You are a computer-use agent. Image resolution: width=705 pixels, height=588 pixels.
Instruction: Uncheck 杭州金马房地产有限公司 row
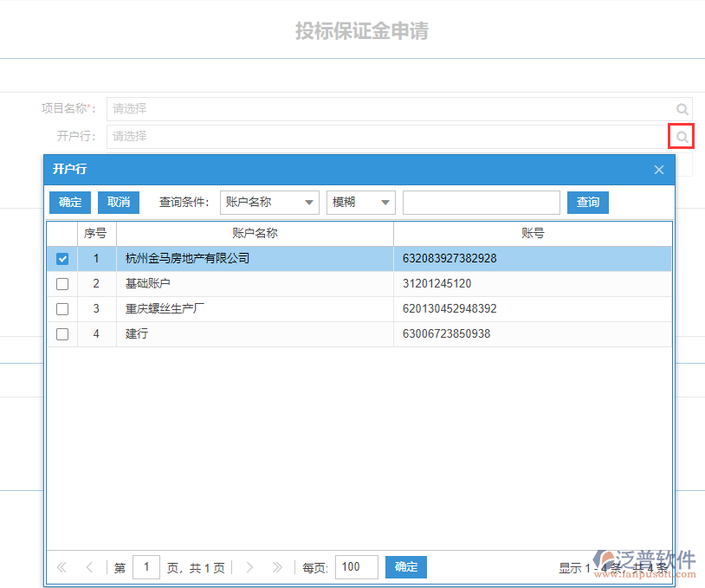[x=61, y=258]
